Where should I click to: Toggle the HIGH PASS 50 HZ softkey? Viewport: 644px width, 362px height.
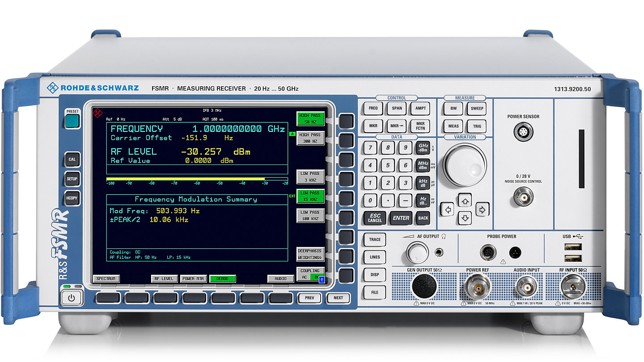(x=310, y=119)
